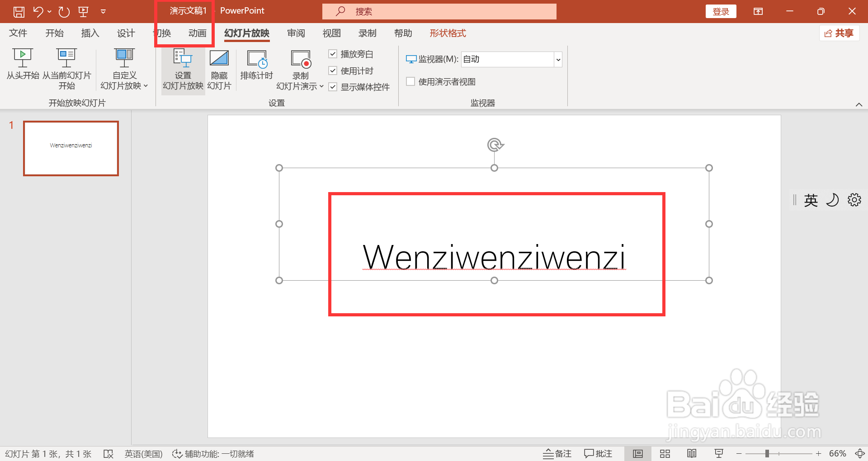Image resolution: width=868 pixels, height=461 pixels.
Task: Click 英语(美国) language indicator
Action: coord(143,454)
